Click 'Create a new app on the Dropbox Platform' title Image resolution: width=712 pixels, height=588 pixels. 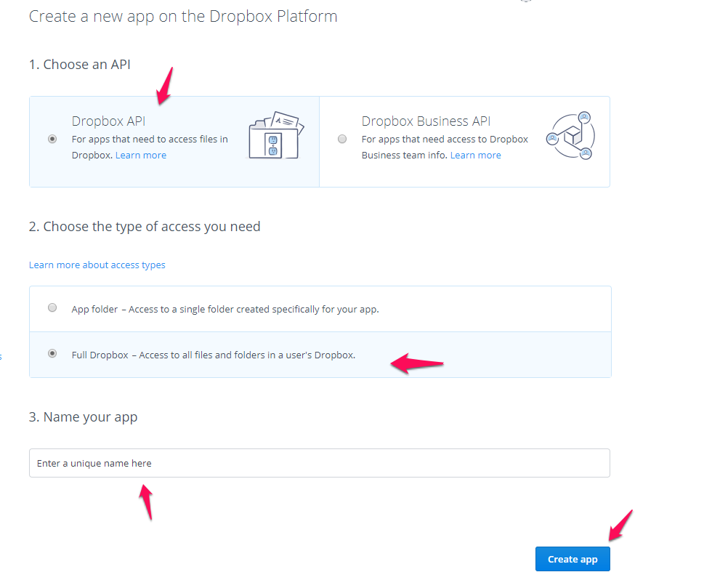click(x=183, y=17)
